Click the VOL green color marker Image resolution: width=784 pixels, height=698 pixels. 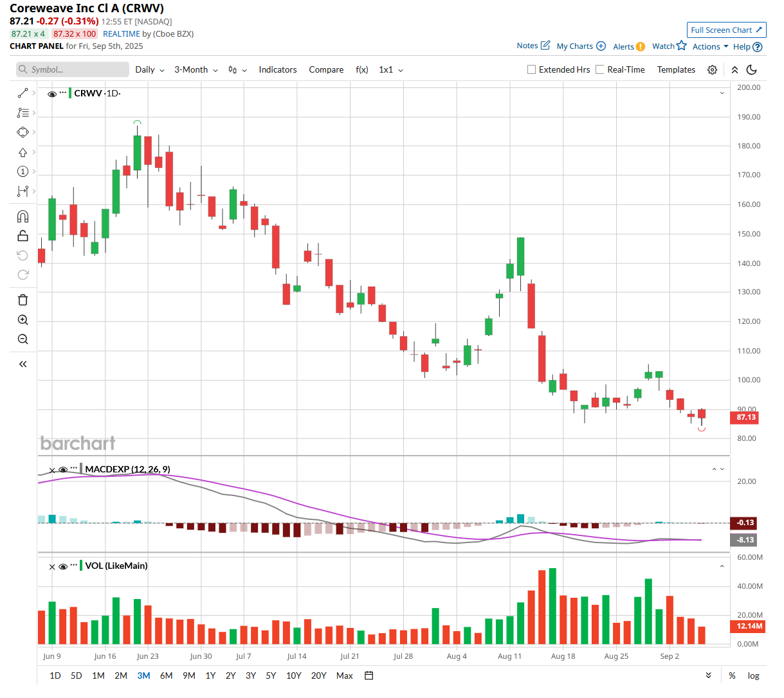click(x=81, y=566)
